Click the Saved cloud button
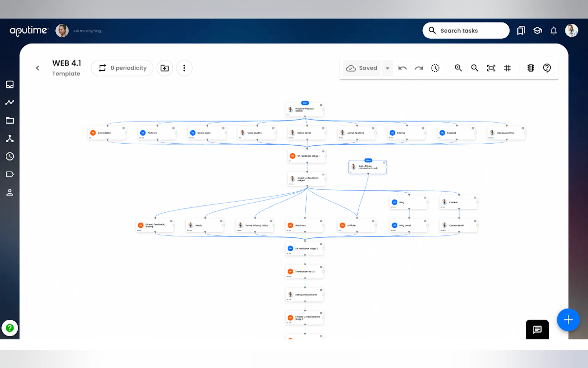The height and width of the screenshot is (368, 588). point(361,68)
